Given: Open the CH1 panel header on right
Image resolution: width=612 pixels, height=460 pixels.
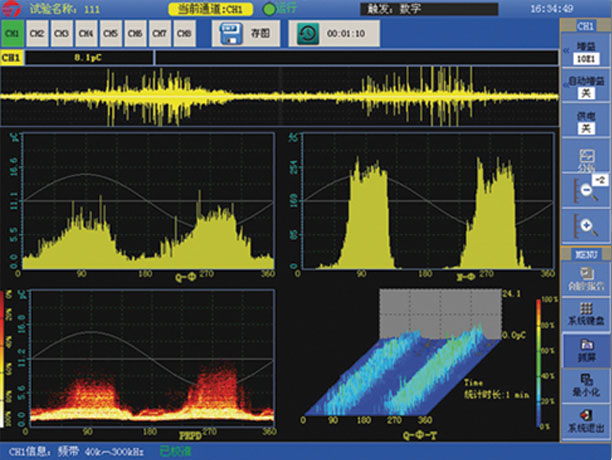Looking at the screenshot, I should 585,23.
